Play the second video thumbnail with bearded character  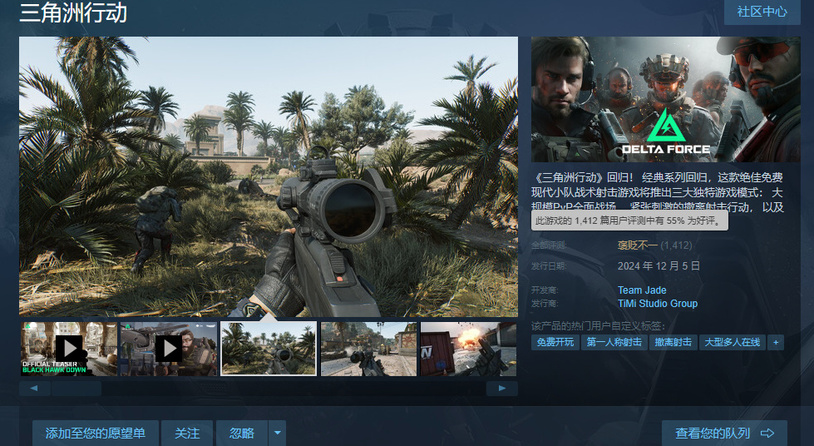click(169, 348)
